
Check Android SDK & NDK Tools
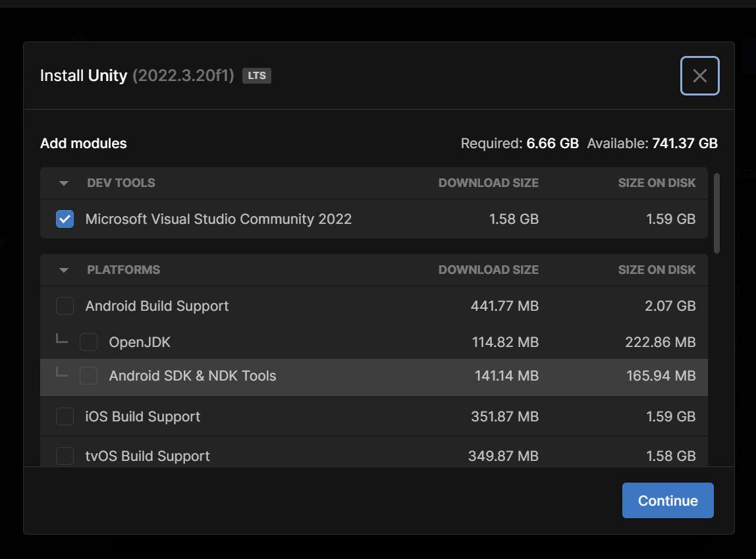point(88,375)
